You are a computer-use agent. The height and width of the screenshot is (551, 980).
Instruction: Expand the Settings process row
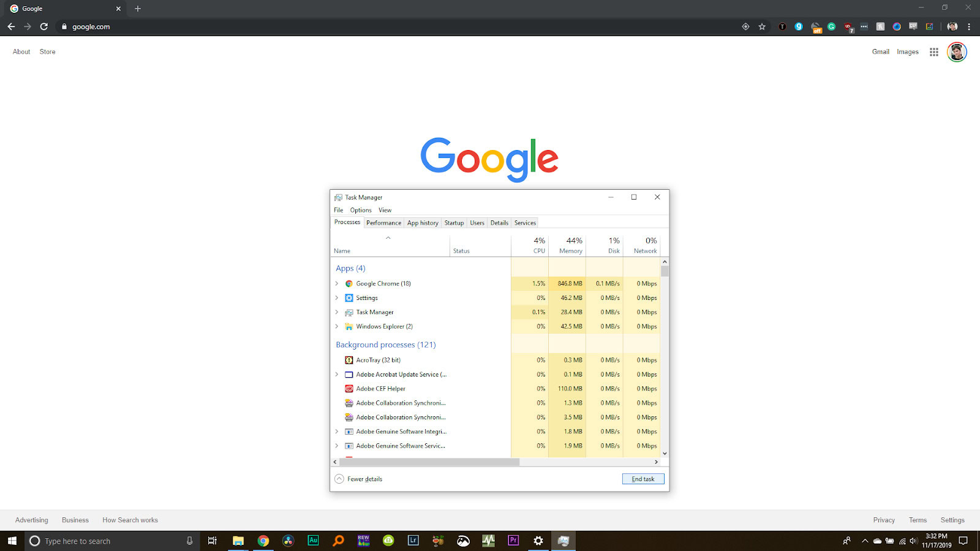pyautogui.click(x=337, y=298)
